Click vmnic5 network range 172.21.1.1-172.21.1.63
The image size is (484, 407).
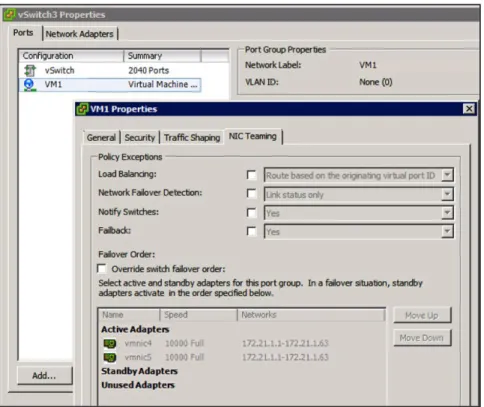point(285,357)
